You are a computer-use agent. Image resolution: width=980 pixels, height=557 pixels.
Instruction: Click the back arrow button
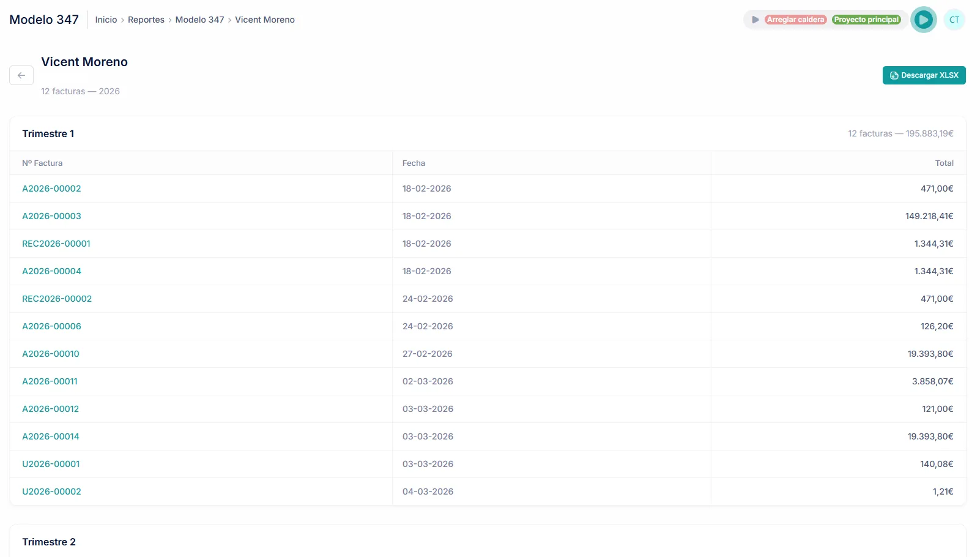(21, 75)
